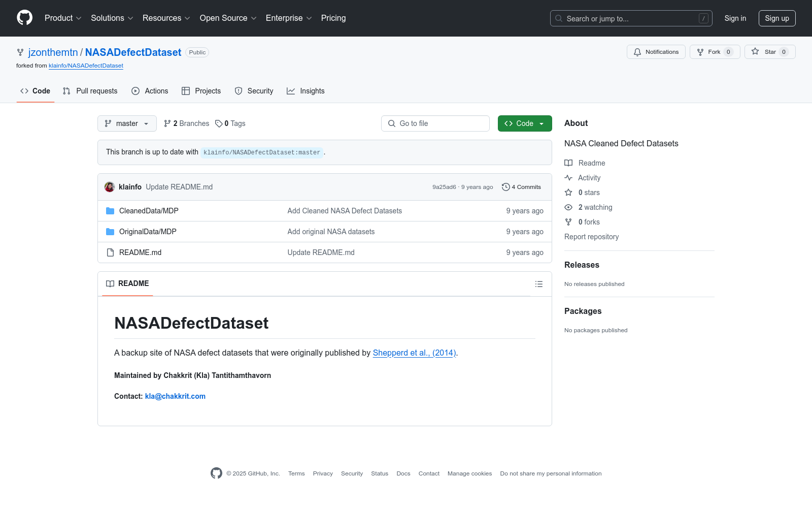Open the NASADefectDataset repository link

pyautogui.click(x=133, y=52)
